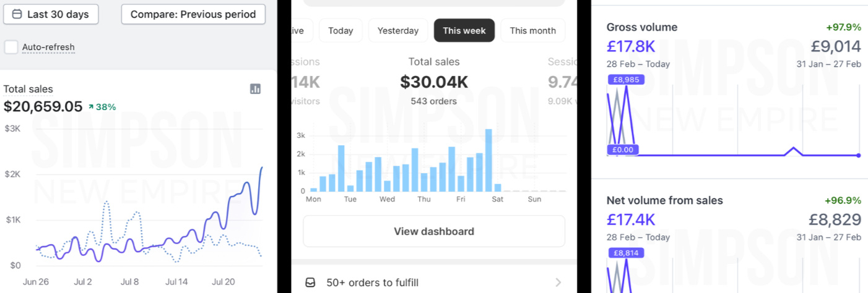Click the £8,985 label on Gross volume chart

(627, 80)
